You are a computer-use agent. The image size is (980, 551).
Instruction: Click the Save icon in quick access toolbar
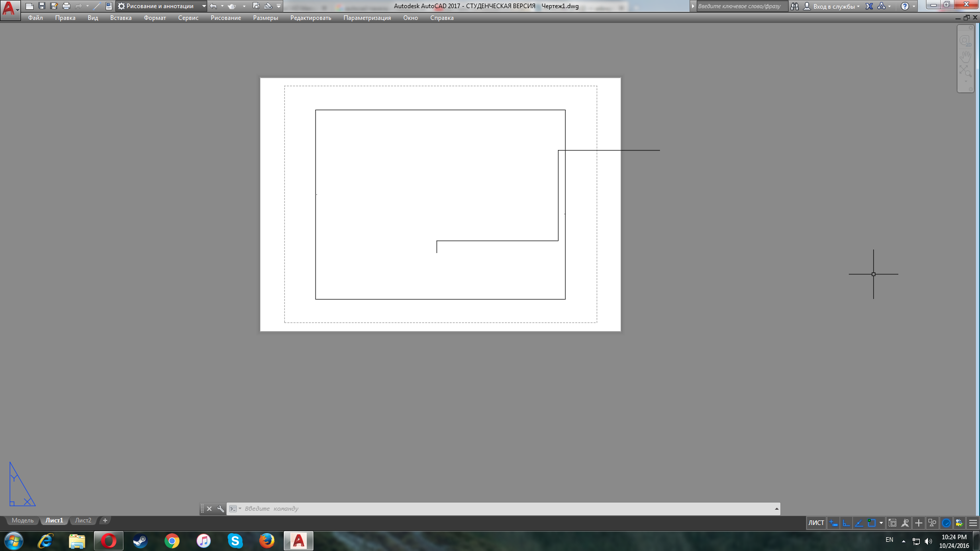(42, 6)
